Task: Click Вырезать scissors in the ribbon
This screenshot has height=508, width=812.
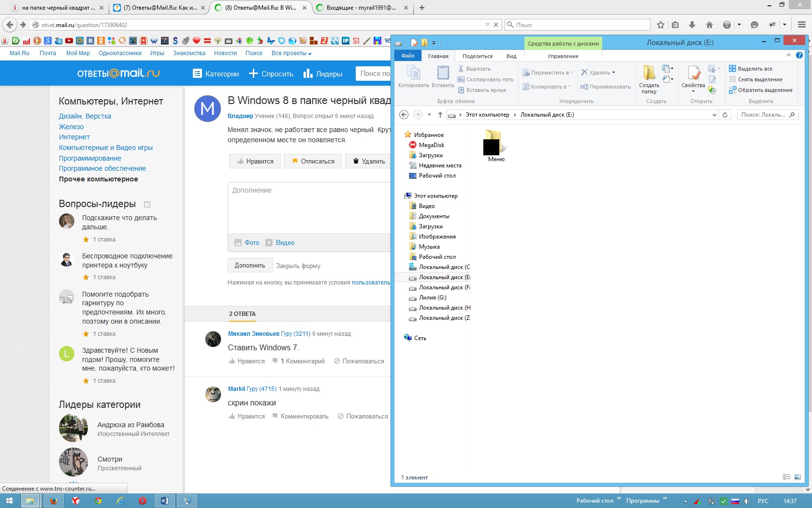Action: 474,69
